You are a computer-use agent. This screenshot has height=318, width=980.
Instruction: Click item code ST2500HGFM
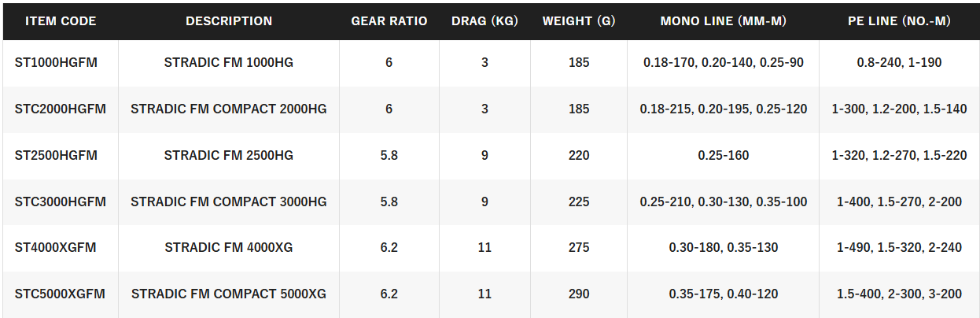pos(56,155)
